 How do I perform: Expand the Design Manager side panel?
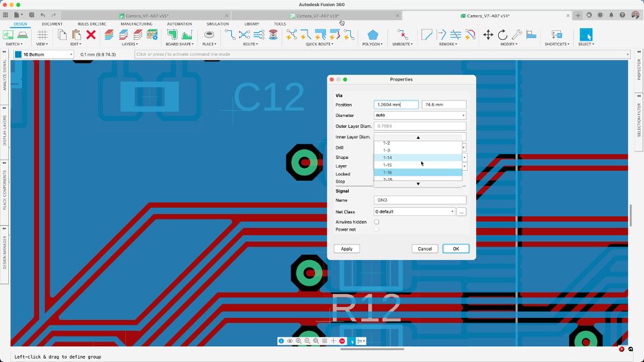tap(5, 254)
